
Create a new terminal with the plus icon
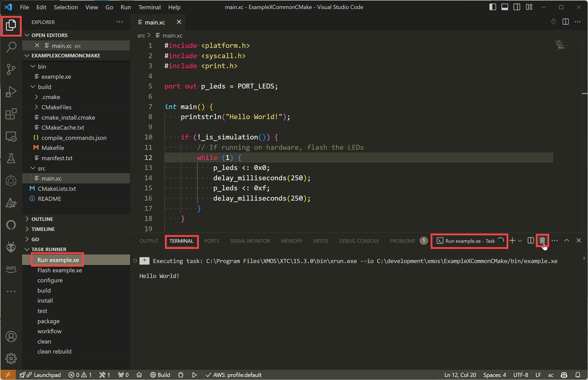512,241
